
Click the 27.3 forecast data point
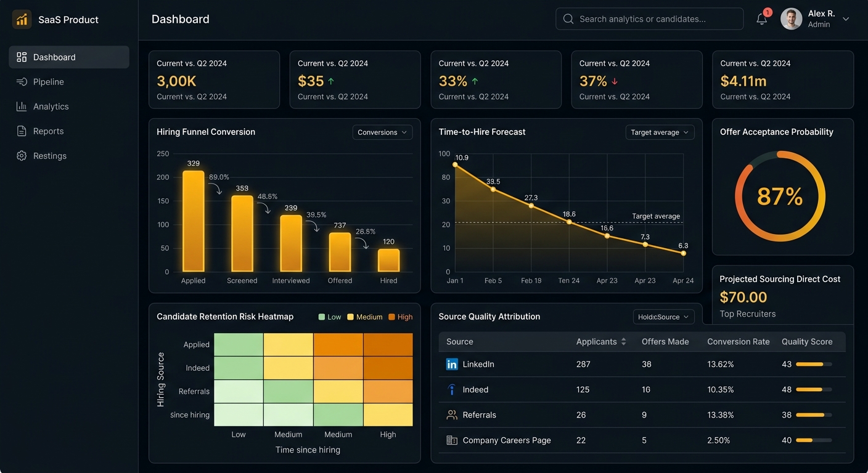click(x=531, y=205)
